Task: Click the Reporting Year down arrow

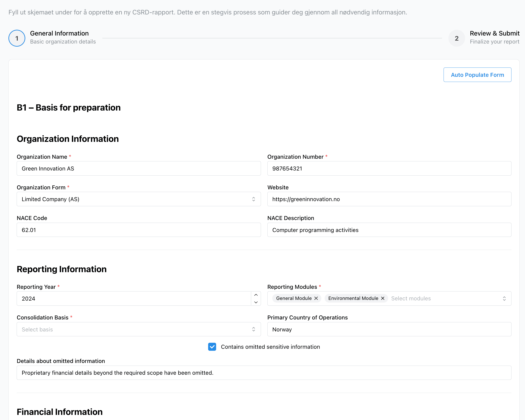Action: click(x=256, y=302)
